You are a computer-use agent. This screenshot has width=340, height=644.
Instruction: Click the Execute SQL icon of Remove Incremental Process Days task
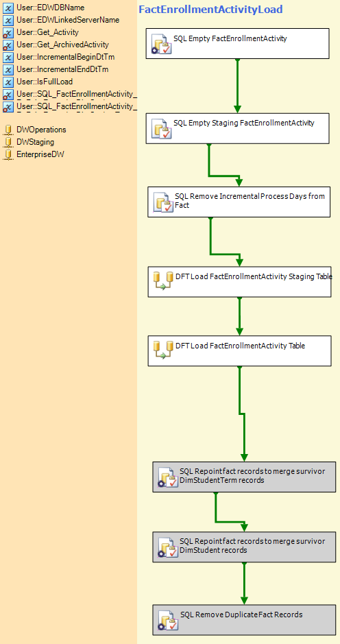[x=163, y=202]
